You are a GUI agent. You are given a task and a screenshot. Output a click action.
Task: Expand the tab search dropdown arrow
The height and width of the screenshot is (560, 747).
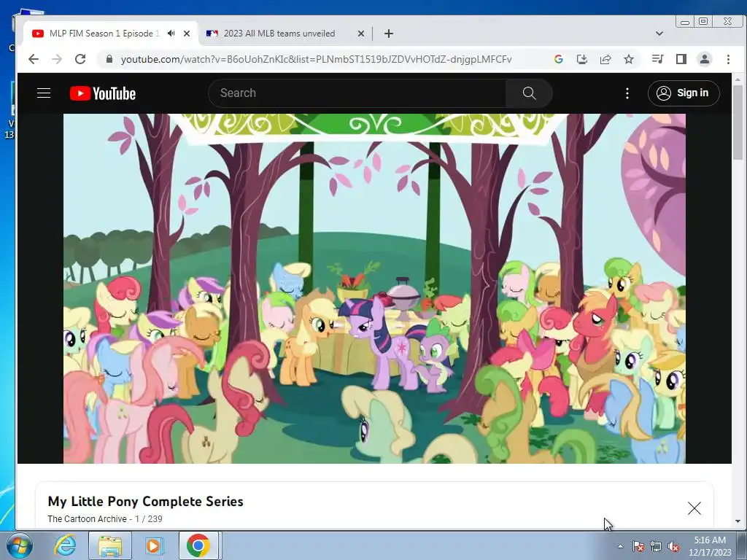tap(659, 34)
